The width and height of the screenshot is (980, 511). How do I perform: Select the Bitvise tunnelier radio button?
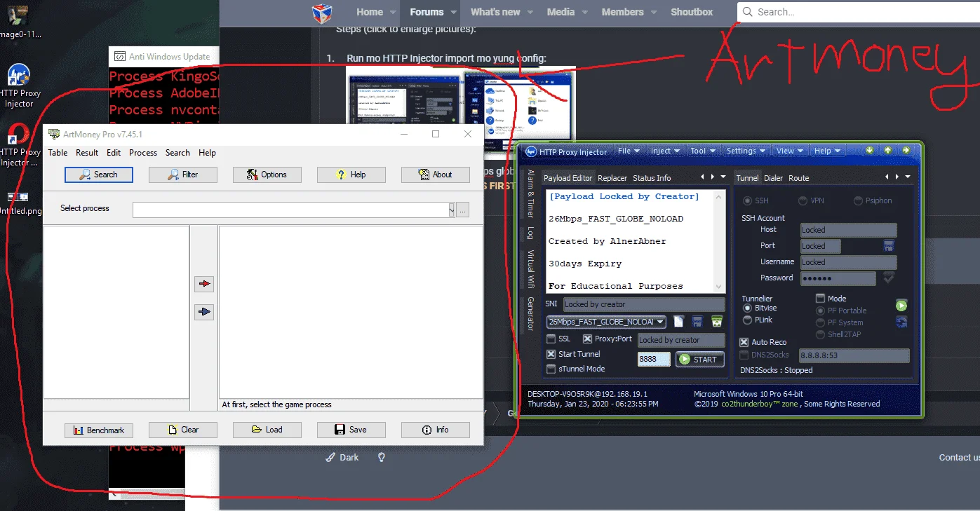tap(747, 308)
